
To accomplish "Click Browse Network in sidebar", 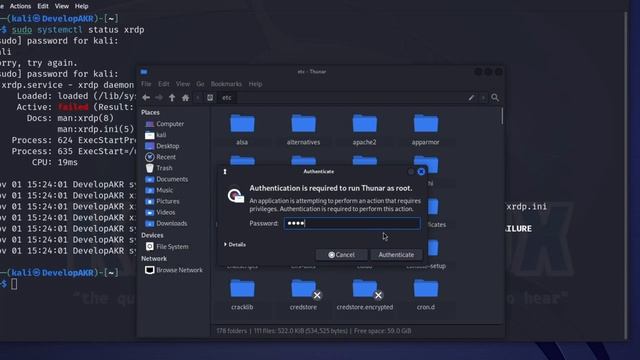I will 174,270.
